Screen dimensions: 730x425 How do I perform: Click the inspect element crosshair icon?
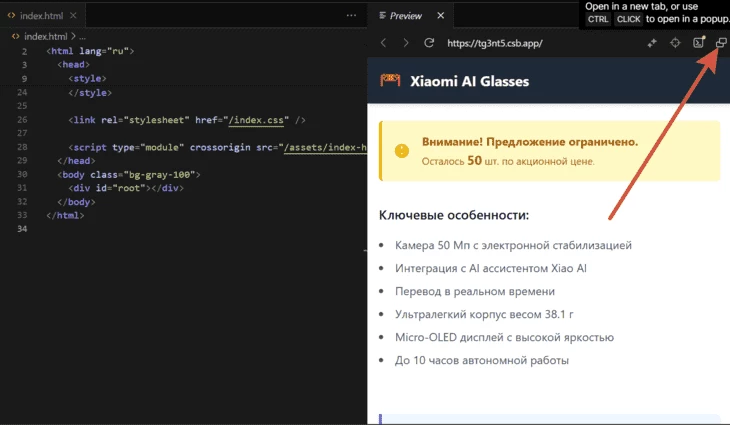coord(675,43)
